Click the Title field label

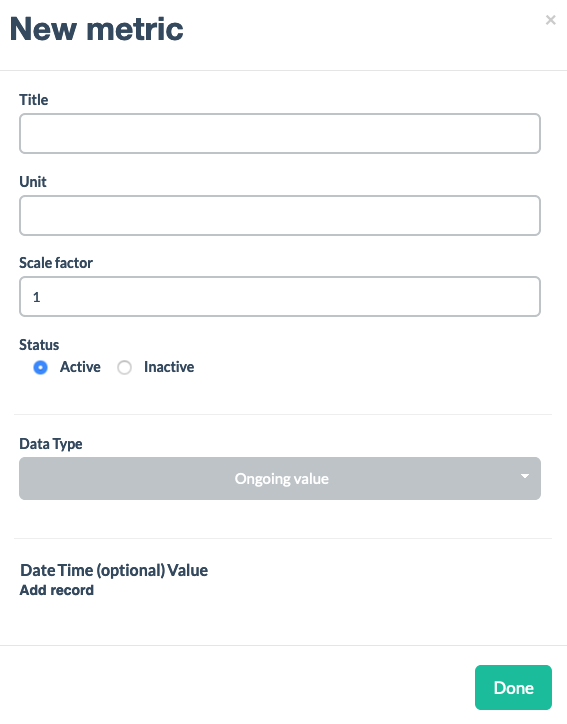[34, 100]
